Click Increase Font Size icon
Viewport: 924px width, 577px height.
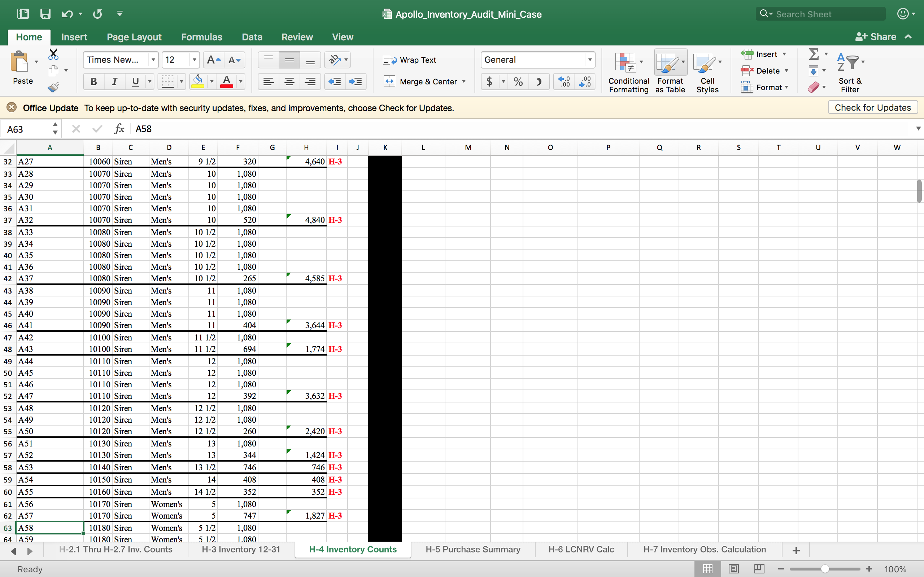click(213, 60)
